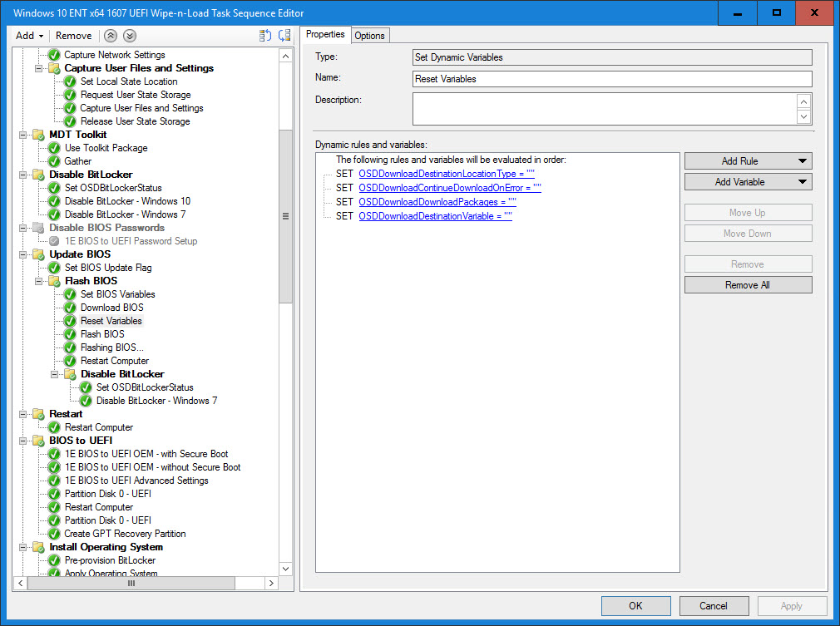The image size is (840, 626).
Task: Open the Add dropdown in the toolbar
Action: coord(30,36)
